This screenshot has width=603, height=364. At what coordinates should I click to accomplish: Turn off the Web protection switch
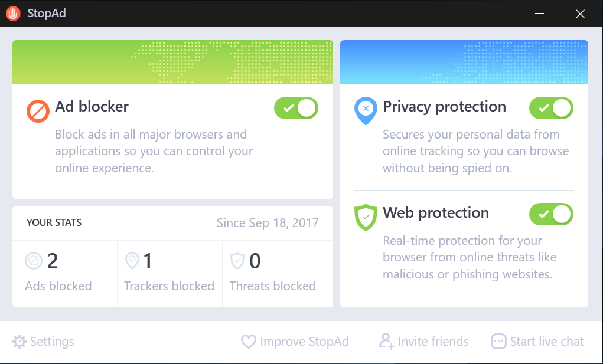point(551,214)
